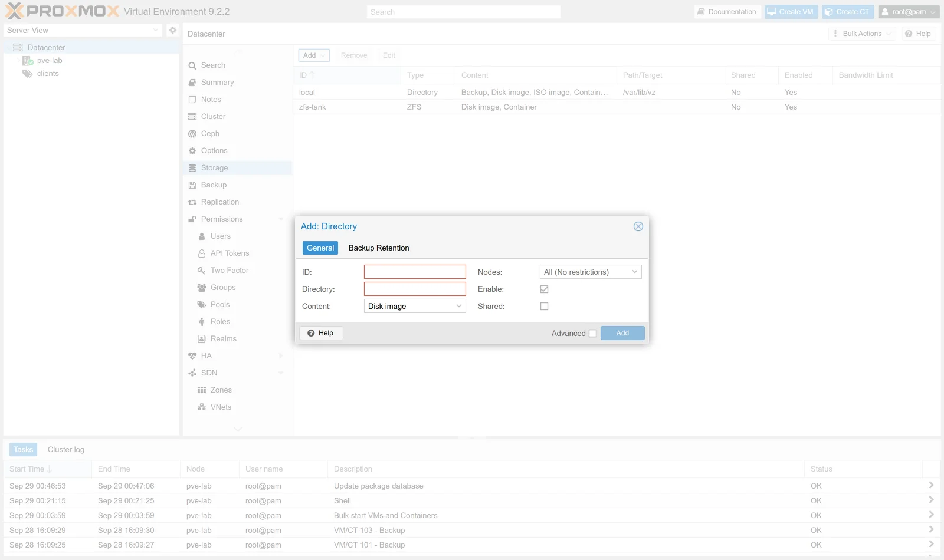Expand the Content Disk image dropdown

click(415, 306)
